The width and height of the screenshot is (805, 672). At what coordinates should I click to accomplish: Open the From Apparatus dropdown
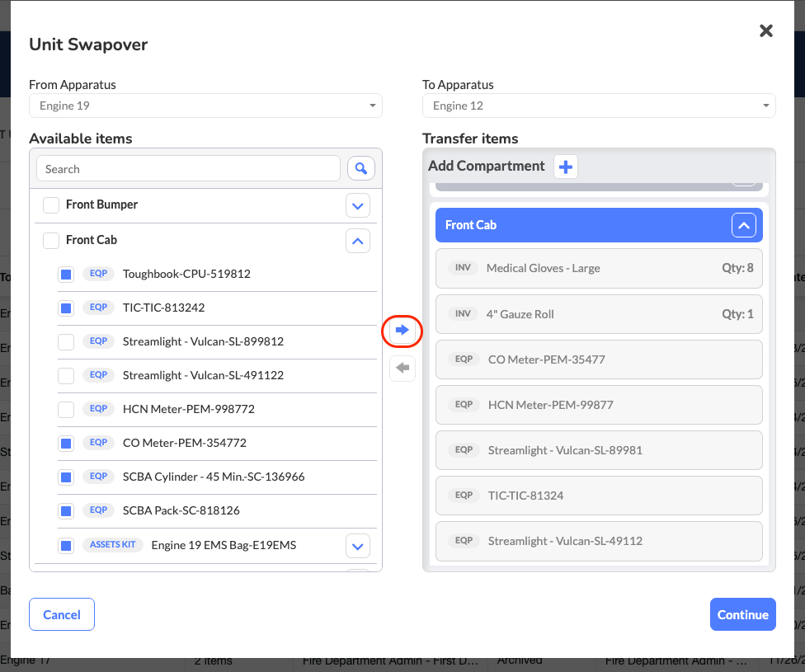(205, 106)
